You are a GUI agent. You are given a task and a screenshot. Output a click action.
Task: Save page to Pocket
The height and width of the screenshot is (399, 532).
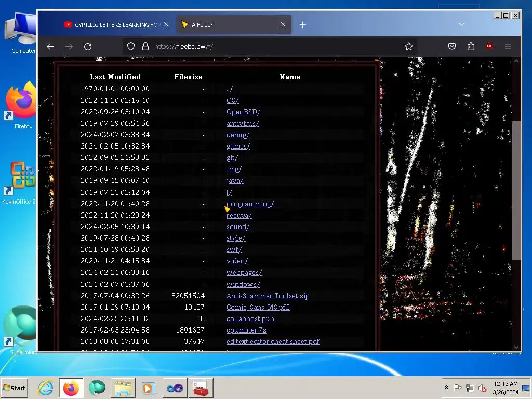point(452,46)
